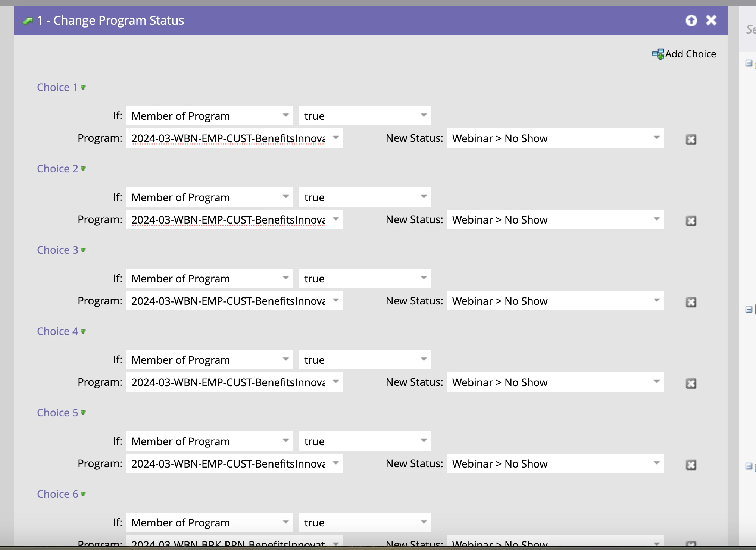This screenshot has width=756, height=550.
Task: Click the Choice 2 label link
Action: pyautogui.click(x=57, y=169)
